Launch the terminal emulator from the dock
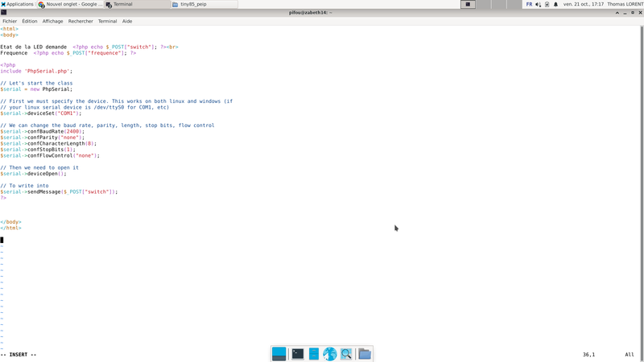This screenshot has width=644, height=362. pyautogui.click(x=298, y=354)
